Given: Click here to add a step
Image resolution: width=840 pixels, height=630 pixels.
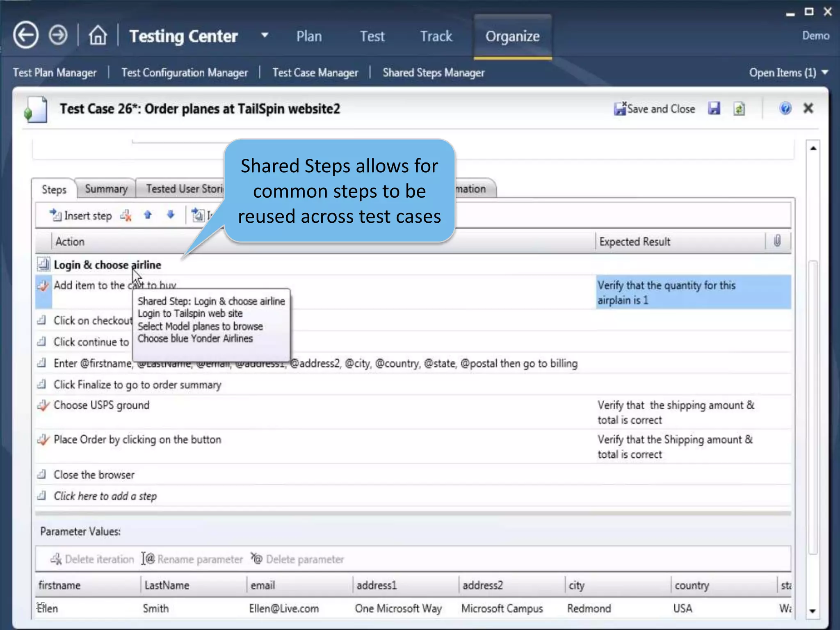Looking at the screenshot, I should tap(105, 496).
